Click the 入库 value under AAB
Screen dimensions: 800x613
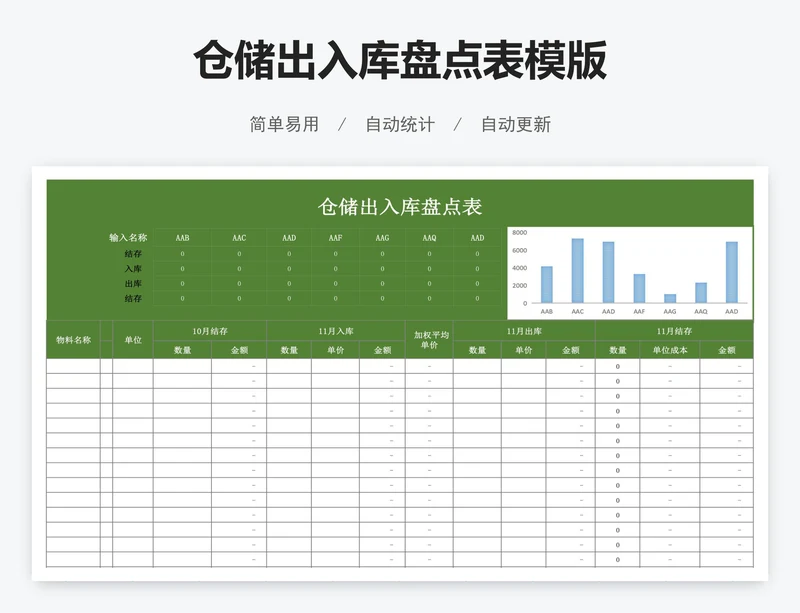click(x=182, y=268)
